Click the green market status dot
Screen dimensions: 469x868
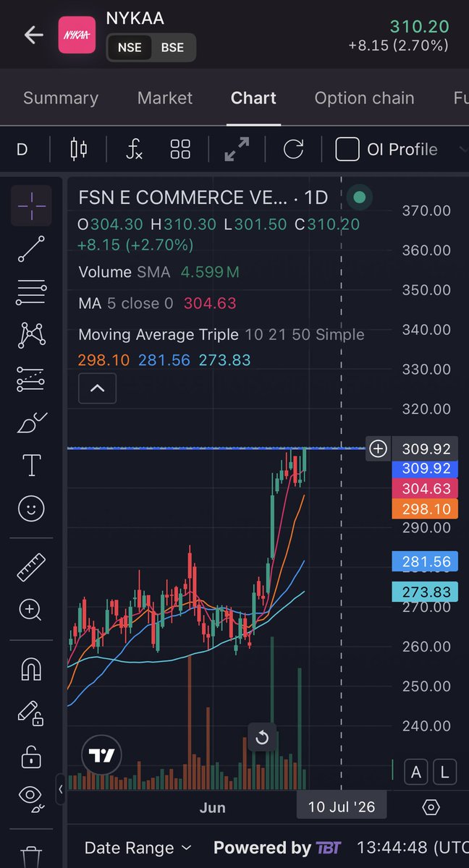point(360,197)
